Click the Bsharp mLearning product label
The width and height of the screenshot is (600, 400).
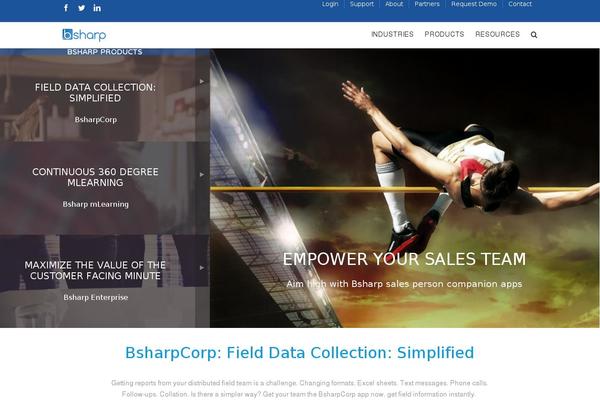pos(96,204)
